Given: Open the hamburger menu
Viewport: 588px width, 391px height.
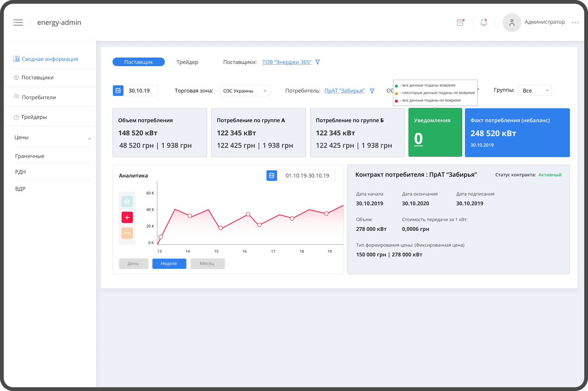Looking at the screenshot, I should coord(18,23).
